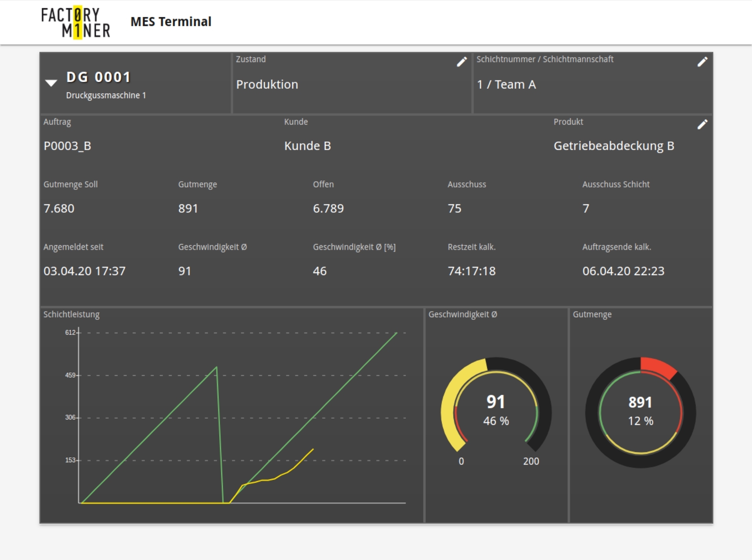This screenshot has width=752, height=560.
Task: Click the order number P0003_B
Action: [x=67, y=146]
